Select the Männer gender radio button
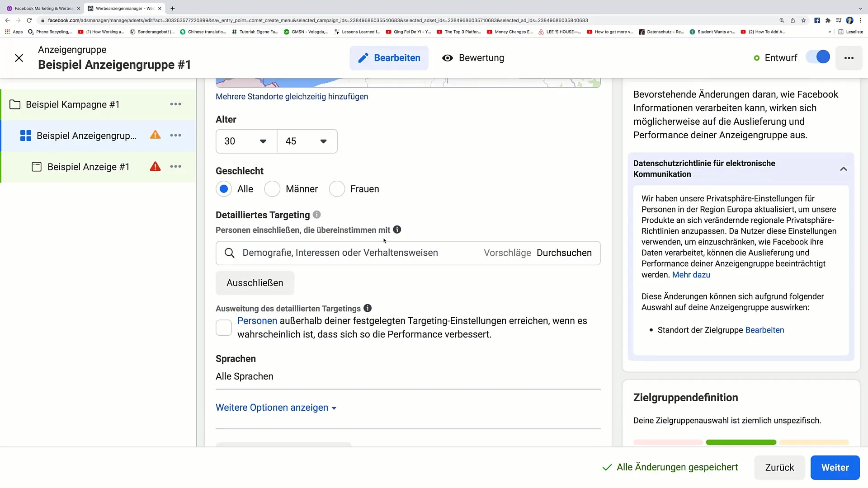 pos(274,189)
